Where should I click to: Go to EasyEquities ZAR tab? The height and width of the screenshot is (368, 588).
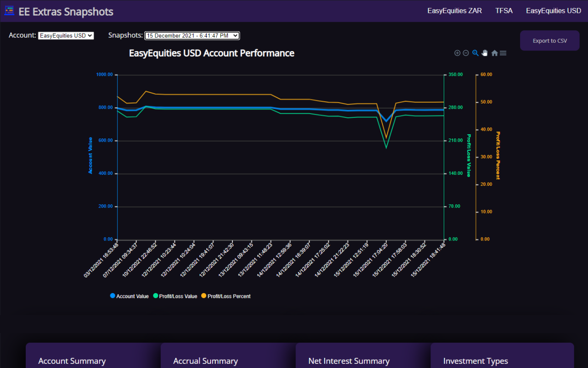pos(455,11)
